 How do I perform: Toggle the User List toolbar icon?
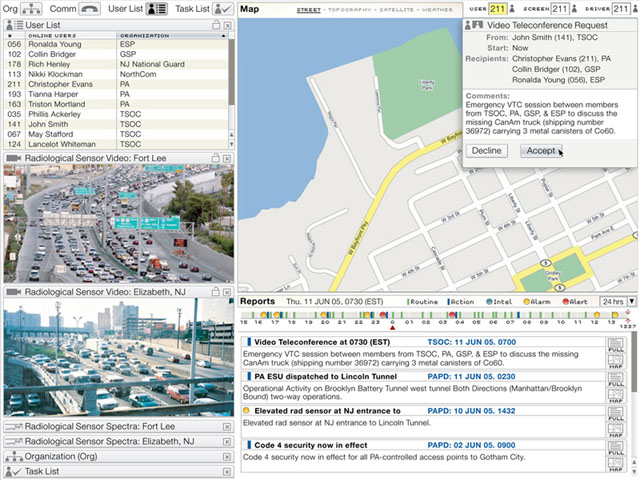click(x=157, y=9)
